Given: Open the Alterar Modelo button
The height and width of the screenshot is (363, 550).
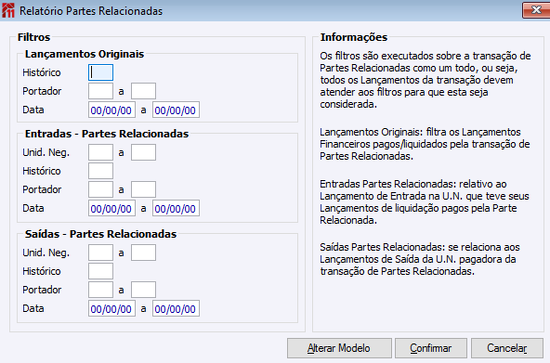Looking at the screenshot, I should point(339,348).
